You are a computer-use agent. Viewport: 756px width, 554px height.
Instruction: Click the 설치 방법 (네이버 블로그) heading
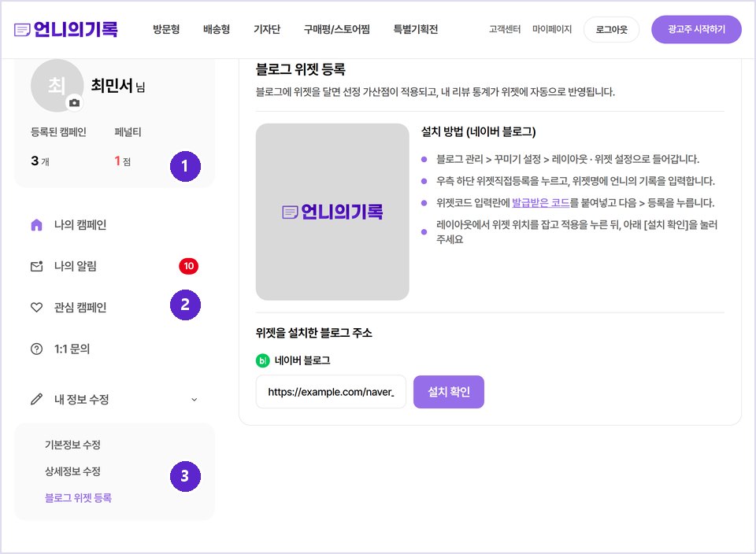tap(478, 131)
